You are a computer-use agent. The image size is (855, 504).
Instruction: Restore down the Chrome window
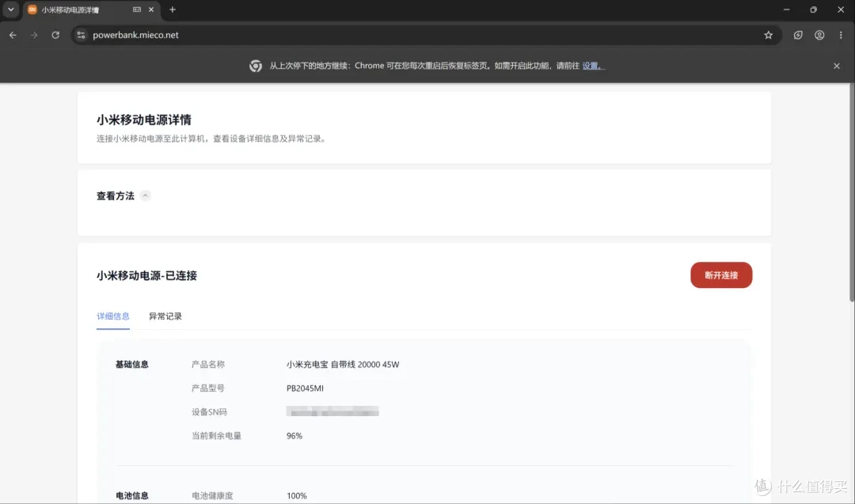[813, 9]
